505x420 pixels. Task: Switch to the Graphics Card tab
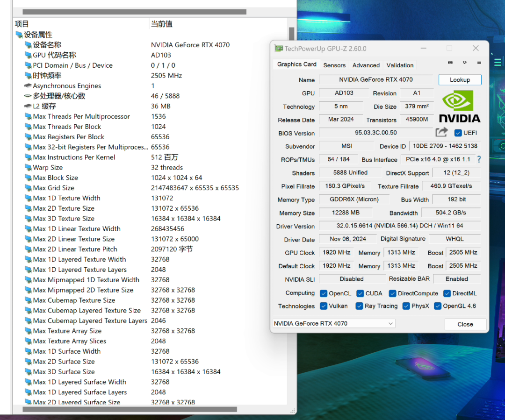(296, 64)
